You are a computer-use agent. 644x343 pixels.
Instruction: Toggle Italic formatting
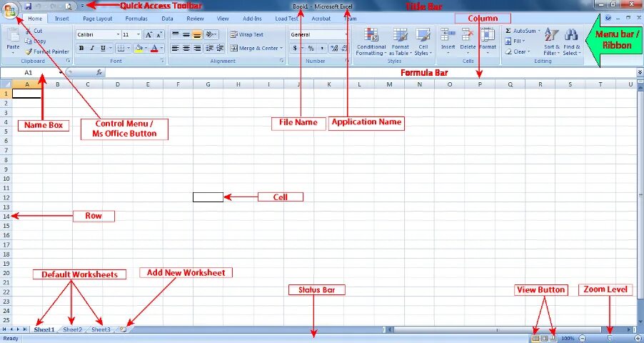[x=92, y=48]
